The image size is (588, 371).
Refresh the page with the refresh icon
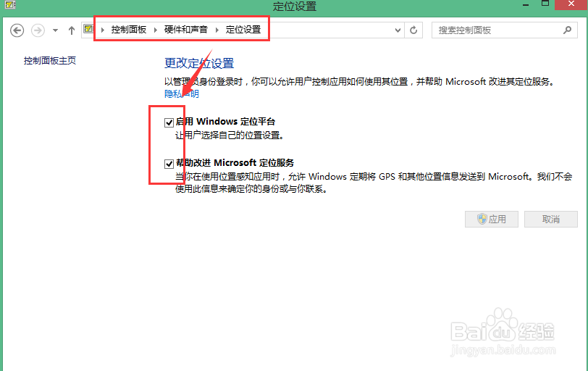pyautogui.click(x=413, y=30)
